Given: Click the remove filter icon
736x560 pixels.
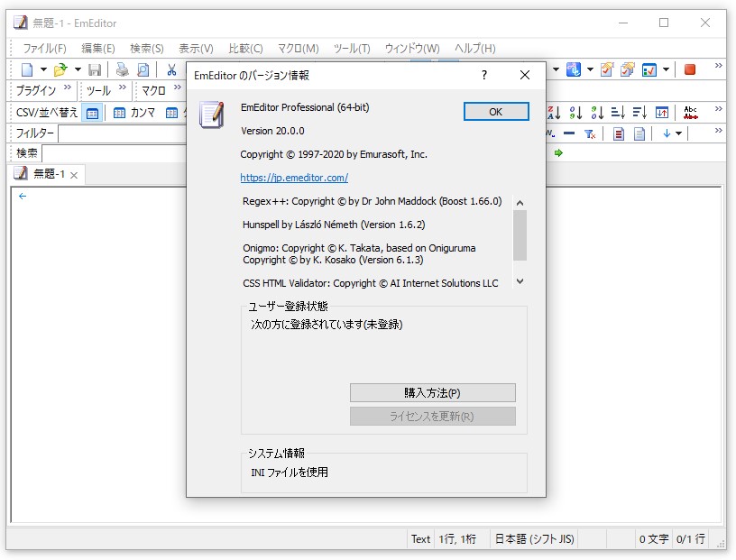Looking at the screenshot, I should (590, 133).
